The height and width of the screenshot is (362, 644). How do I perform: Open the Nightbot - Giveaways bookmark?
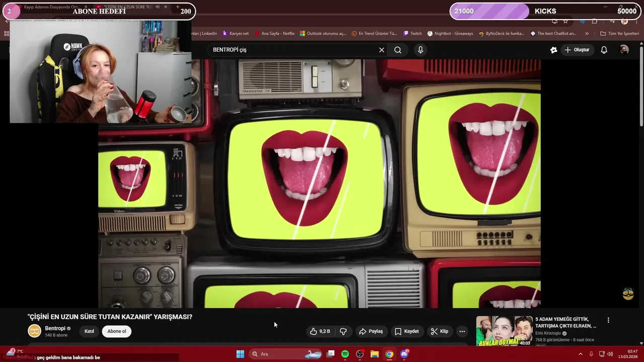coord(450,34)
